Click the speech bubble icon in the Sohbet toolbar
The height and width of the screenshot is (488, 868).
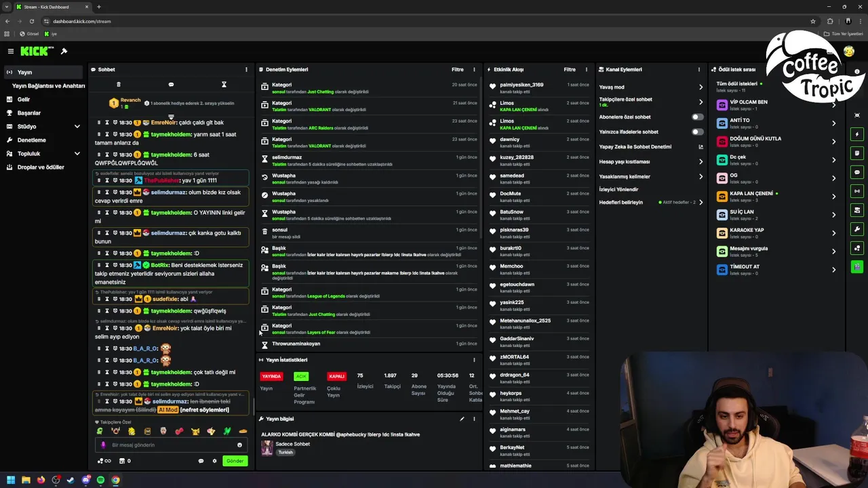tap(171, 85)
